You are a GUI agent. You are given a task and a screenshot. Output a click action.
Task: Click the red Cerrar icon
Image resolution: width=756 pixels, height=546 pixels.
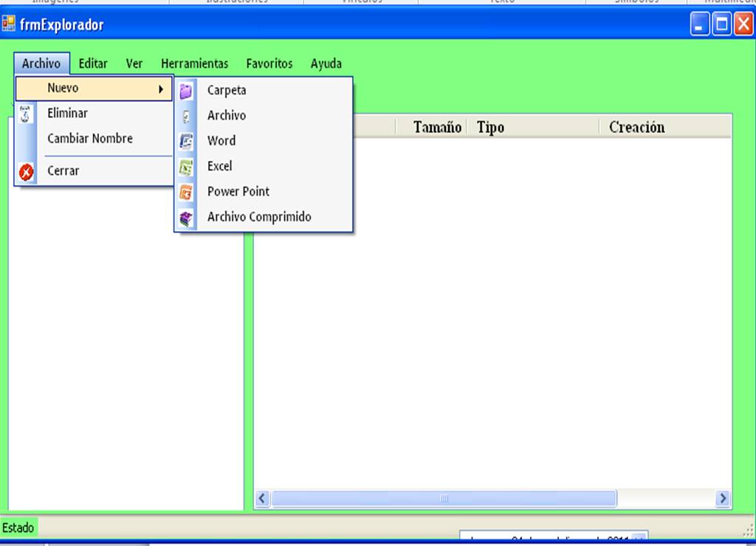point(25,170)
